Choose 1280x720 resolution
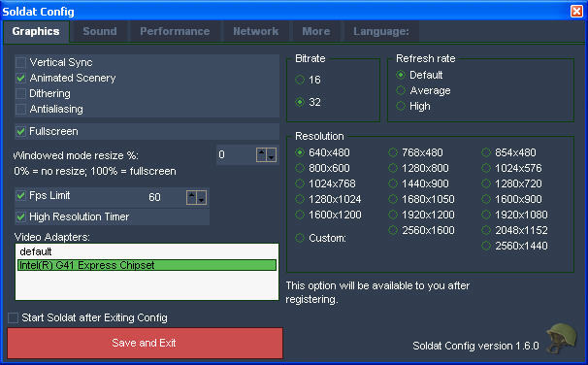The image size is (588, 365). [486, 183]
